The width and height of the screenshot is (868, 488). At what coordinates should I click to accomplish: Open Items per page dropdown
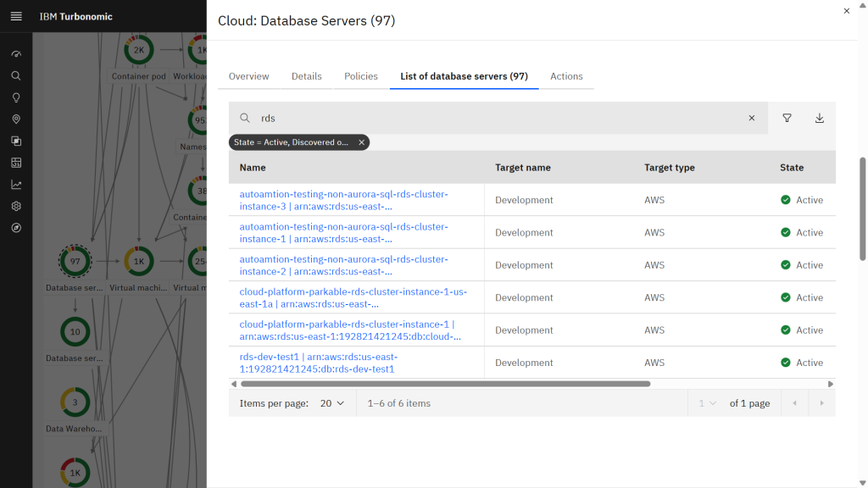click(332, 403)
